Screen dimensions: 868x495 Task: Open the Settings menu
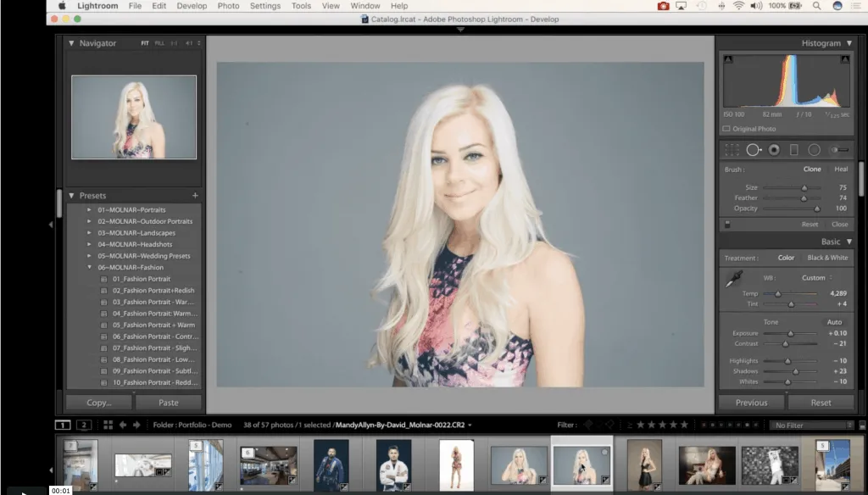(265, 6)
